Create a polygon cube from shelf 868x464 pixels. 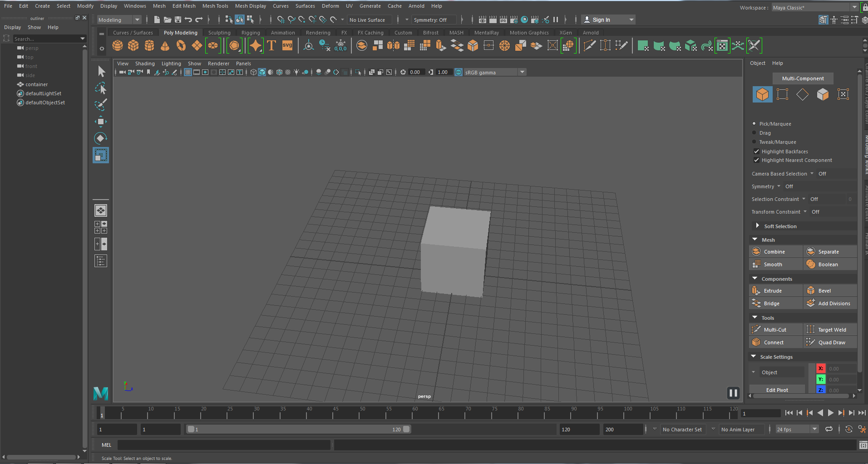pyautogui.click(x=133, y=45)
